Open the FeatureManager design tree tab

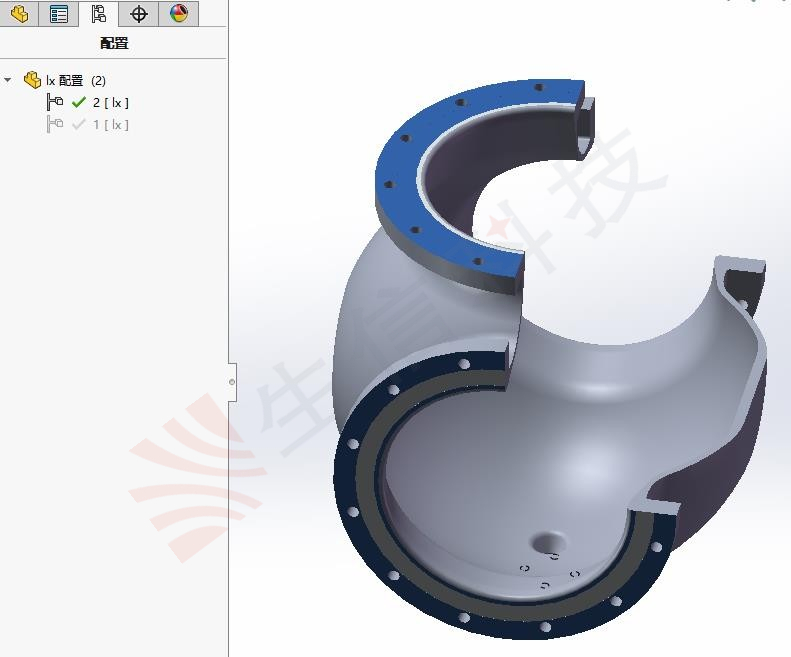[x=19, y=14]
